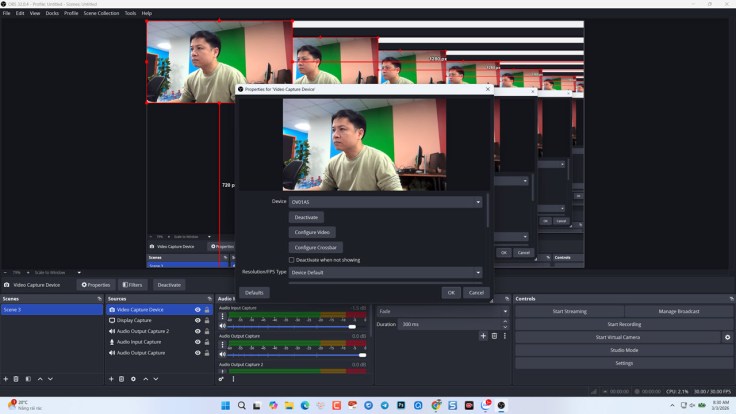This screenshot has width=736, height=414.
Task: Hide Video Capture Device source
Action: [198, 310]
